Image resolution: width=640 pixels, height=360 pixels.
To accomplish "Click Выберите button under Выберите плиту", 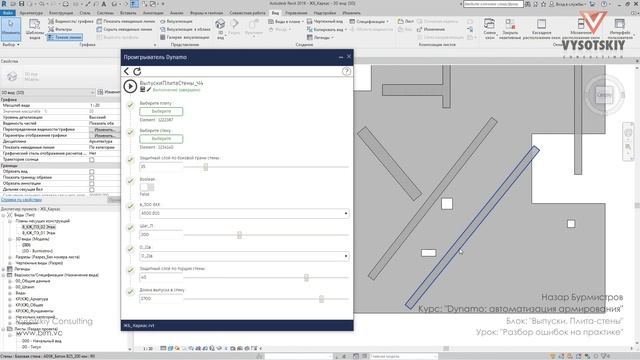I will pos(161,111).
